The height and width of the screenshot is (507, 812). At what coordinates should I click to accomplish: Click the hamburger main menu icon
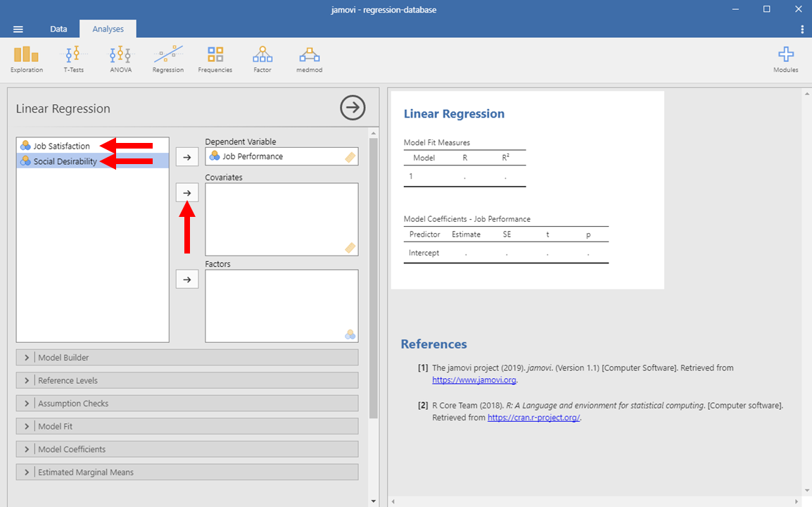(18, 29)
